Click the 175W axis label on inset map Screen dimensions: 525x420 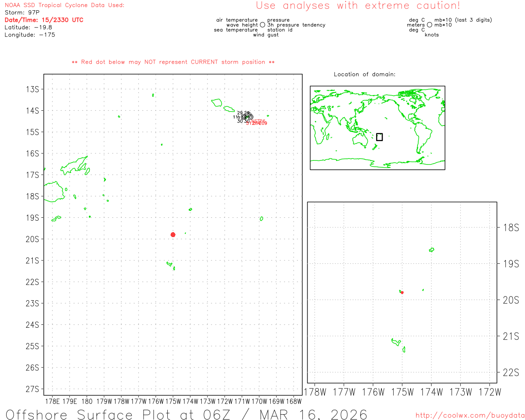(402, 392)
